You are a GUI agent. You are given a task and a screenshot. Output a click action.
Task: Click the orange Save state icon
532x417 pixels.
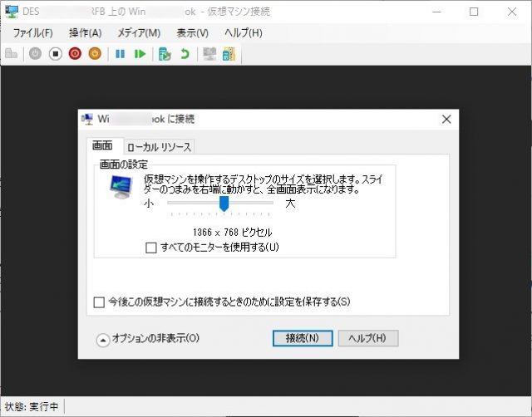coord(95,53)
